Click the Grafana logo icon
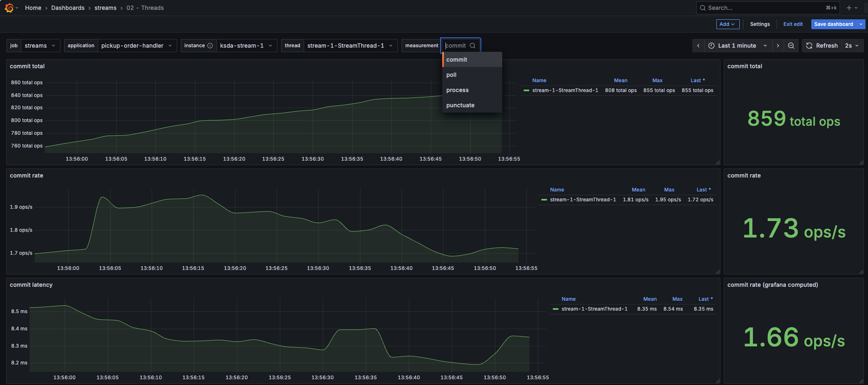The image size is (868, 385). pos(9,8)
